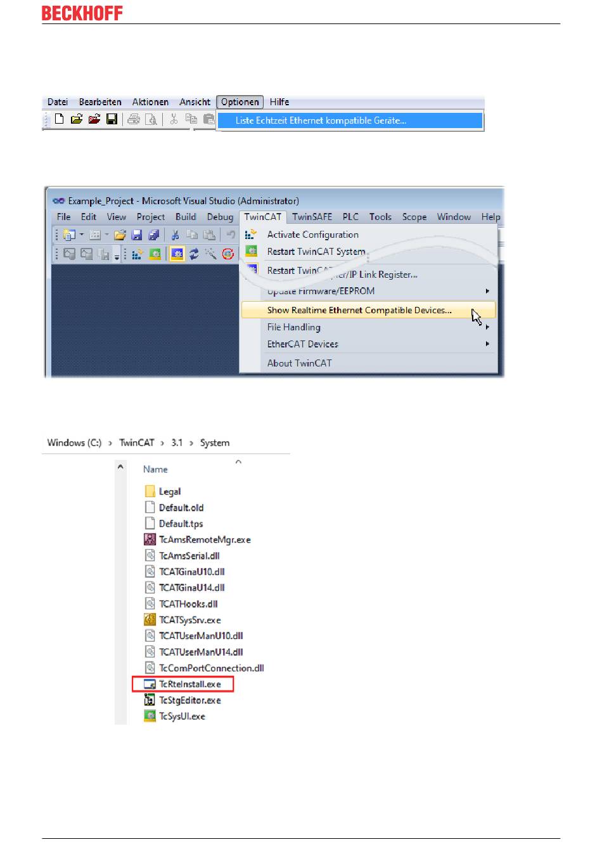Click the TCATSysSrv.exe program icon
This screenshot has height=868, width=602.
pyautogui.click(x=150, y=619)
